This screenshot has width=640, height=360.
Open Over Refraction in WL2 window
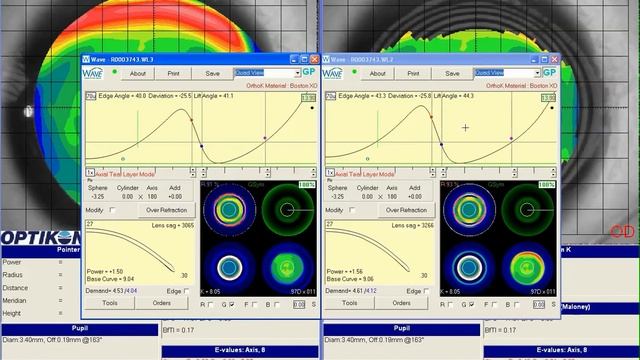(406, 210)
